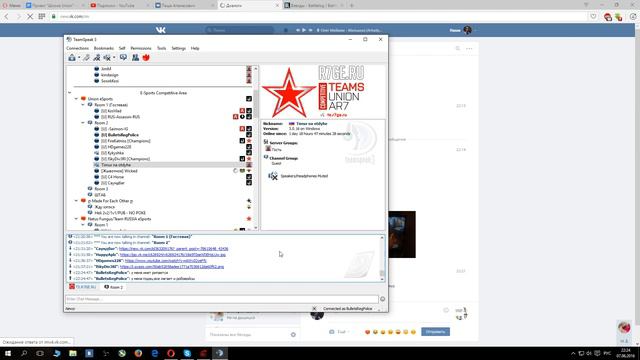Open the Self menu
The width and height of the screenshot is (640, 360).
tap(122, 48)
